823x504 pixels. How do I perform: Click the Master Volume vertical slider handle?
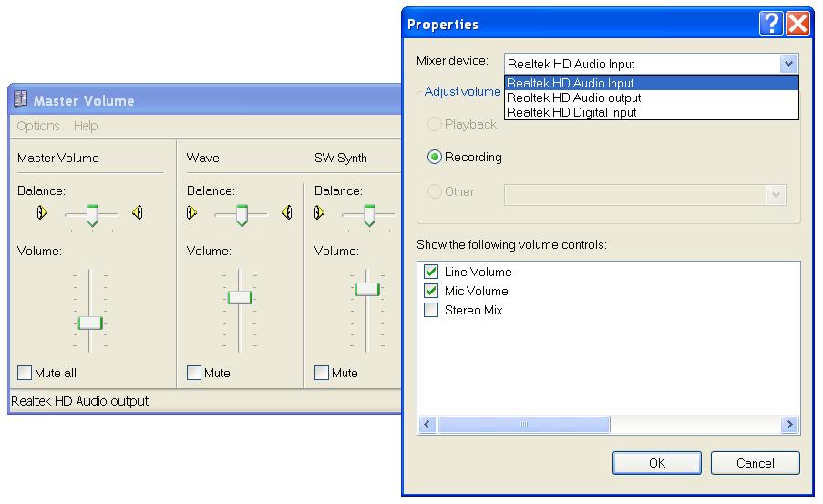tap(89, 323)
